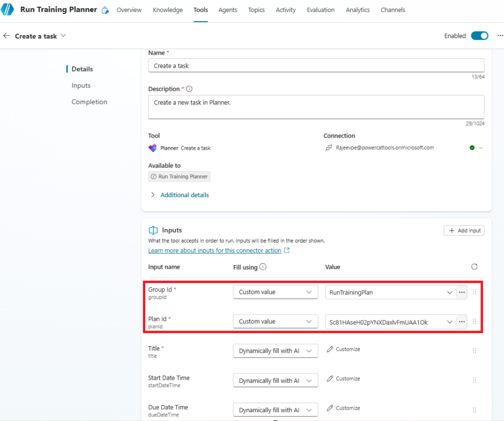Open Fill using dropdown for Due Date Time

pos(275,410)
